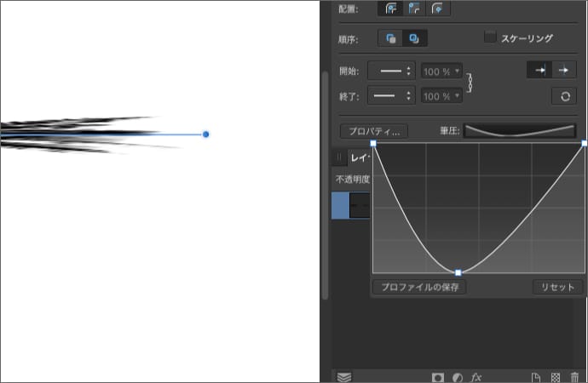Align stroke to center icon
Image resolution: width=588 pixels, height=383 pixels.
pyautogui.click(x=393, y=9)
